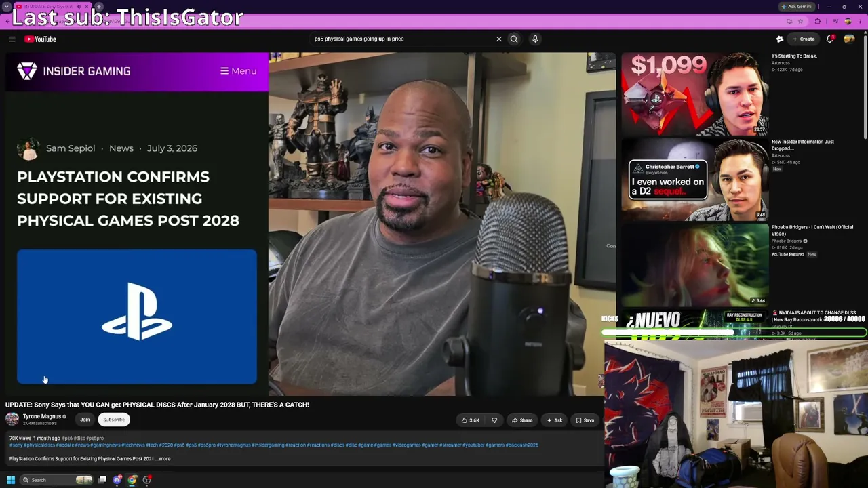Open the Christopher Barrett D2 sequel thumbnail
Screen dimensions: 868x488
coord(694,180)
